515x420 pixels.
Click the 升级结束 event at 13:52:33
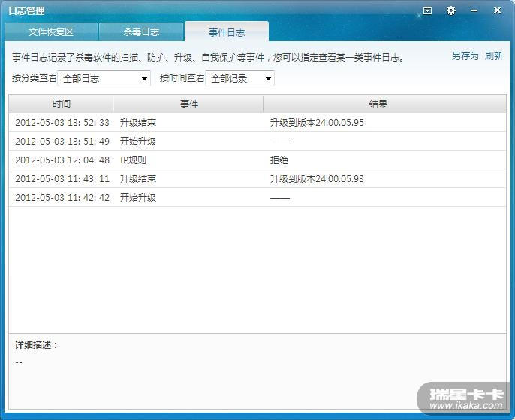pyautogui.click(x=138, y=123)
